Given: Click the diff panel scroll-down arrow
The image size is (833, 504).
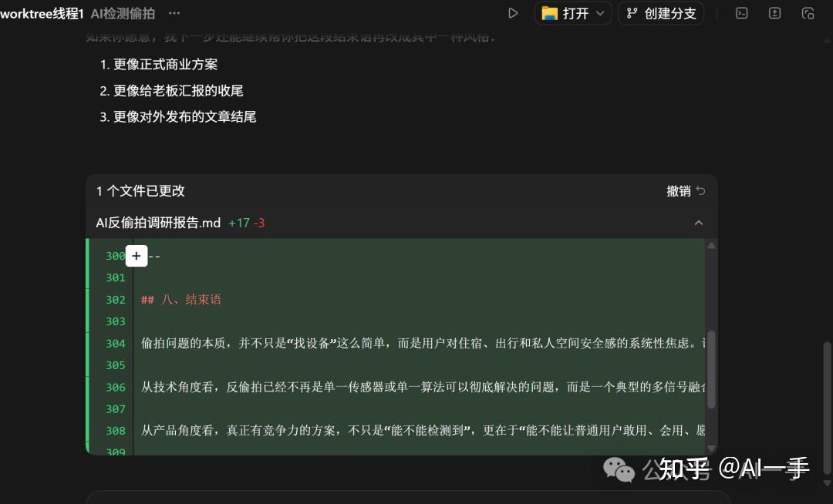Looking at the screenshot, I should 711,449.
